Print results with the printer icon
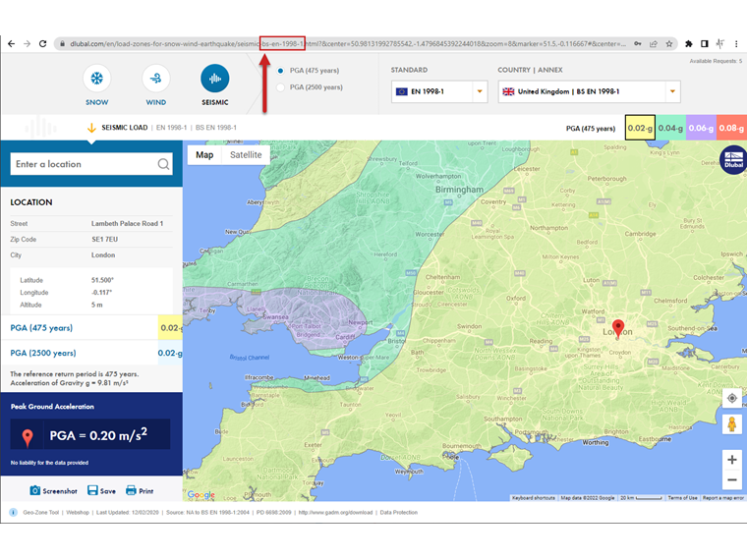The width and height of the screenshot is (747, 560). [131, 490]
